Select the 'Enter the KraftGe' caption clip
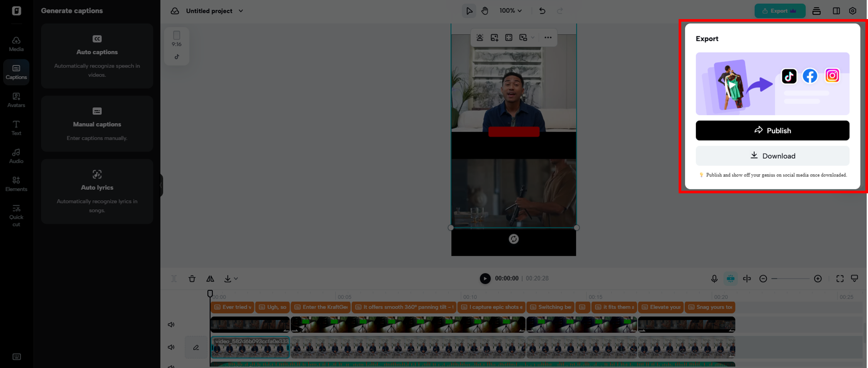 (321, 307)
